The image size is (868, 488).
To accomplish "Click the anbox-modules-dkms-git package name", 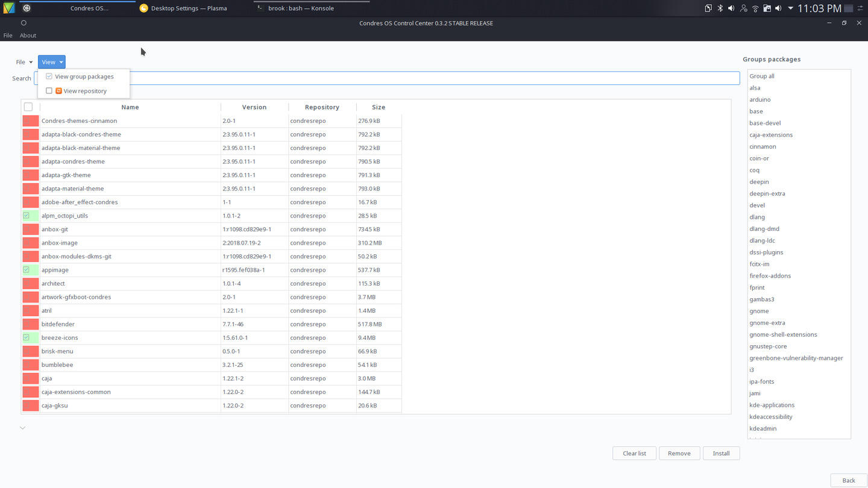I will click(x=76, y=257).
